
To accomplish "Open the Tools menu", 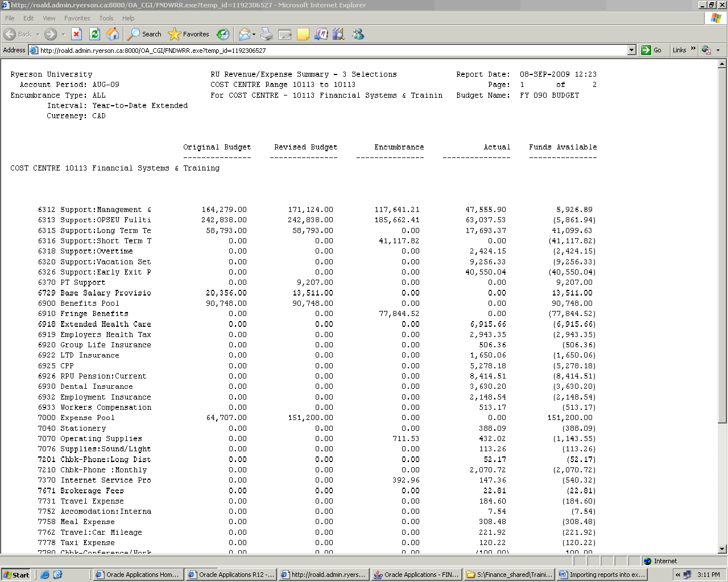I will pos(106,18).
